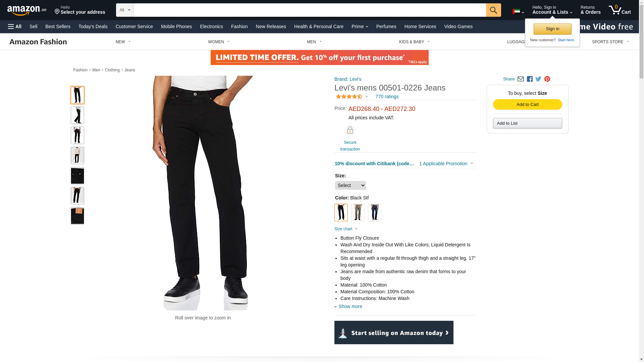View the leather patch thumbnail image
Screen dimensions: 644x362
pyautogui.click(x=77, y=216)
